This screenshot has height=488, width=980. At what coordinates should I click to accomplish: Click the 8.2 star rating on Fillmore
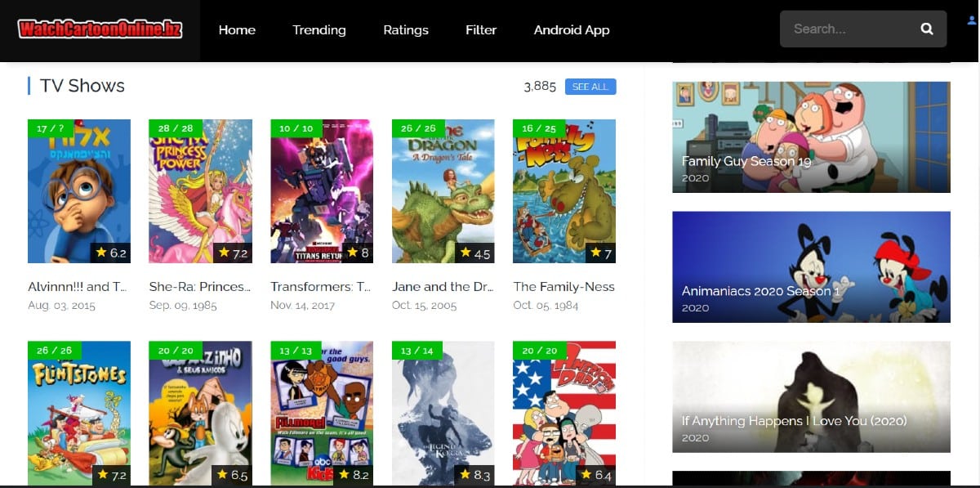[354, 475]
